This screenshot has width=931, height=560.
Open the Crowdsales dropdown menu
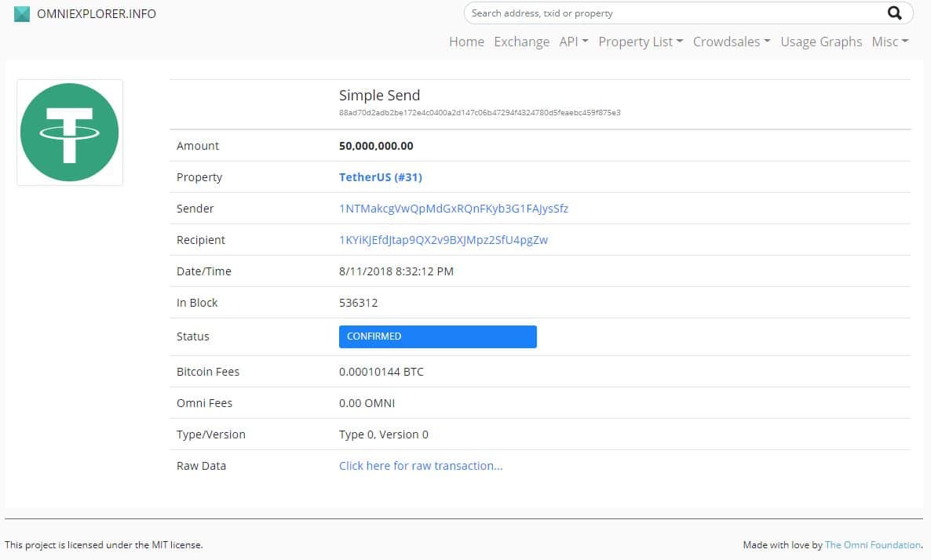pyautogui.click(x=731, y=42)
